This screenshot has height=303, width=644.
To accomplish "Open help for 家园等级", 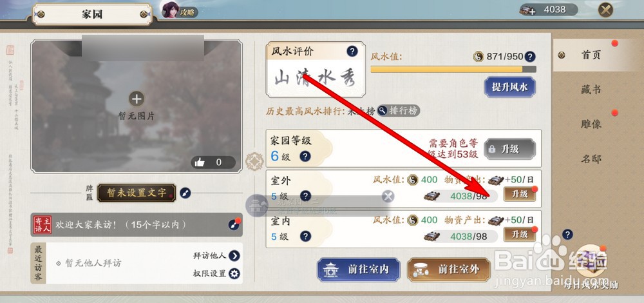I will pyautogui.click(x=305, y=156).
